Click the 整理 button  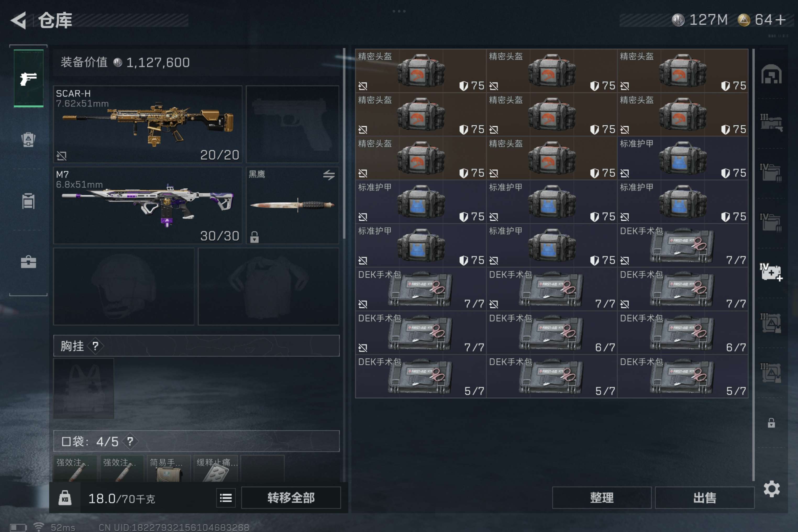coord(602,498)
